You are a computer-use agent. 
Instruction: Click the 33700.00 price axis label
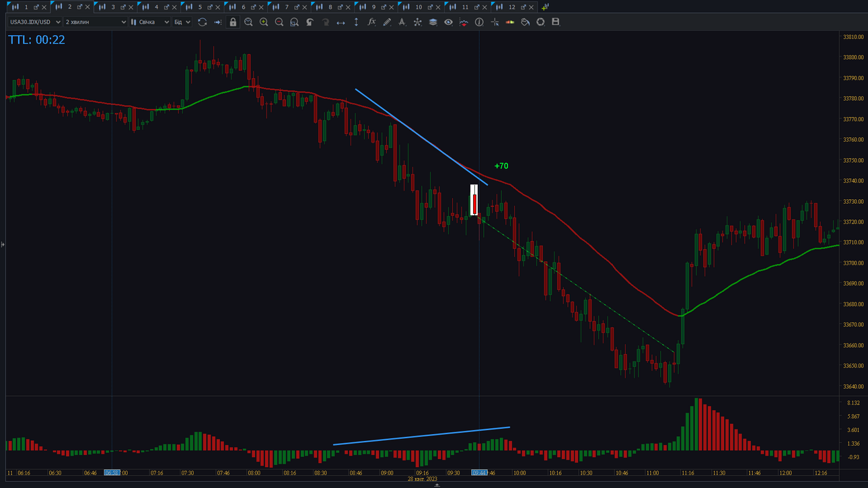click(853, 263)
